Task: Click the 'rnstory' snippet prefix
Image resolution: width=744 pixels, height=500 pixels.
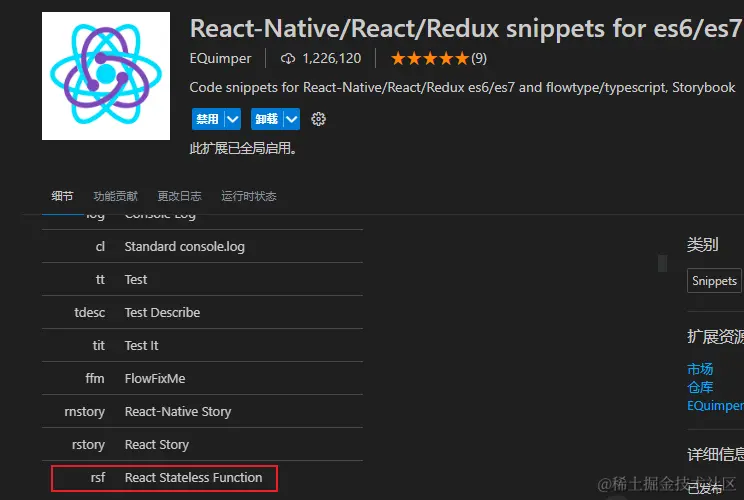Action: tap(84, 411)
